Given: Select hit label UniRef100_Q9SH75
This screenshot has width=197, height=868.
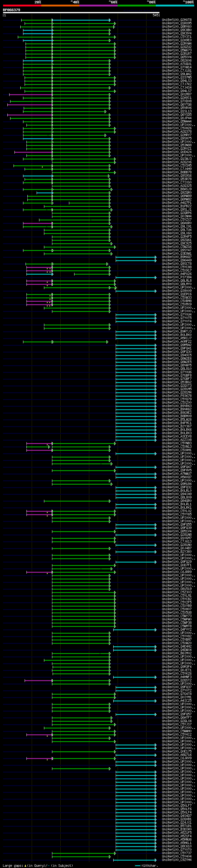Looking at the screenshot, I should coord(177,139).
